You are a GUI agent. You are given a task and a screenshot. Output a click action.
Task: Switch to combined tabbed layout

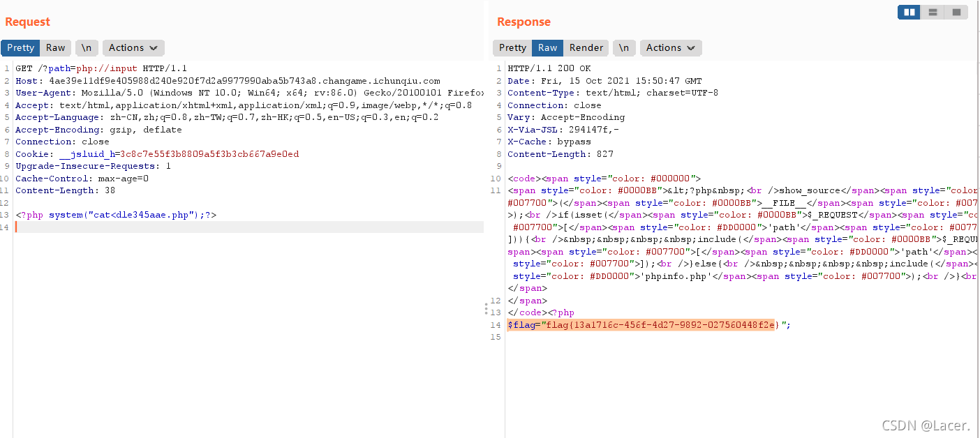[956, 12]
